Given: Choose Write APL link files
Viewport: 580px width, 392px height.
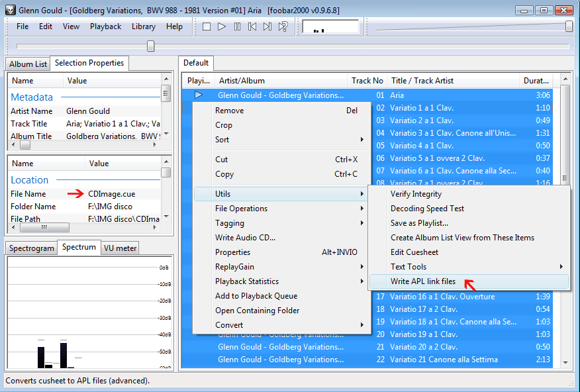Looking at the screenshot, I should pos(469,281).
